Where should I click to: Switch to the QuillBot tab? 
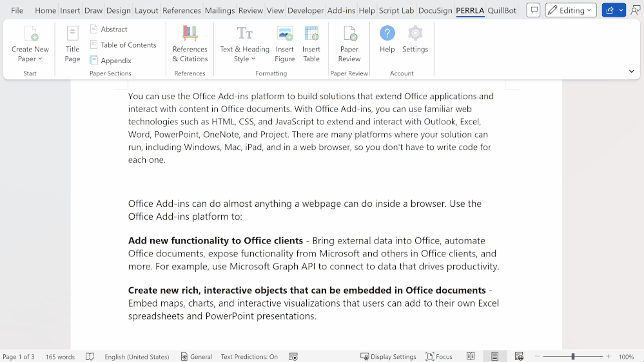click(502, 10)
